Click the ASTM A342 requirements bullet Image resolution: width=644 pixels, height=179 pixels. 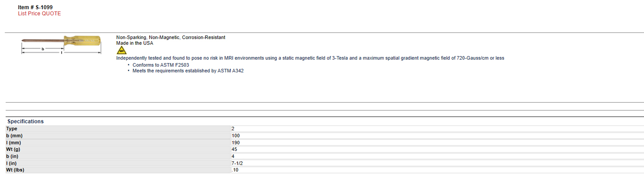pyautogui.click(x=188, y=71)
